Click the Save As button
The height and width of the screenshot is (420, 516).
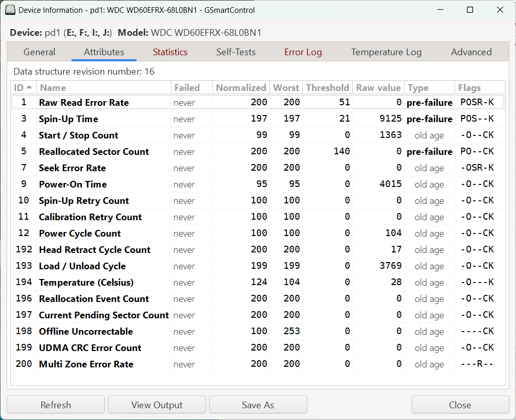tap(258, 405)
